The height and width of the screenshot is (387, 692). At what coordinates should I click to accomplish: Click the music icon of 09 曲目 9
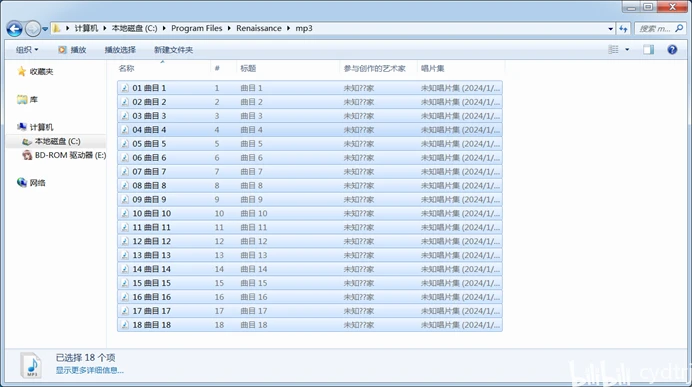pos(125,199)
